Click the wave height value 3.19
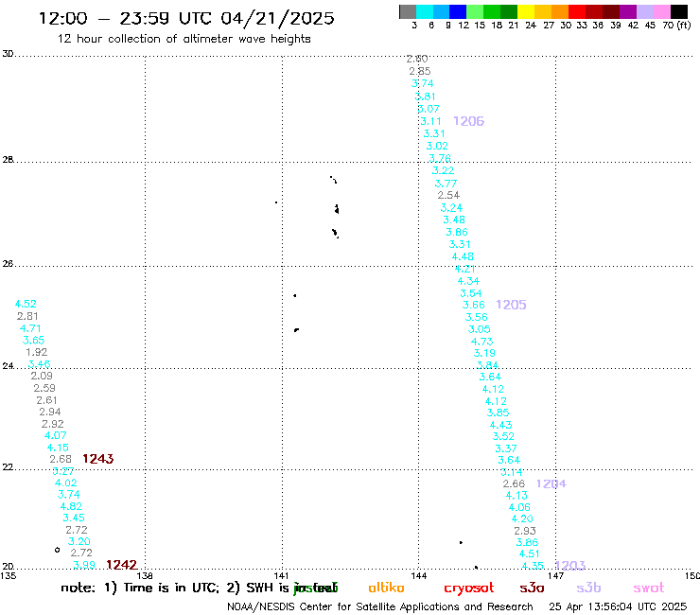This screenshot has width=700, height=615. click(x=484, y=353)
